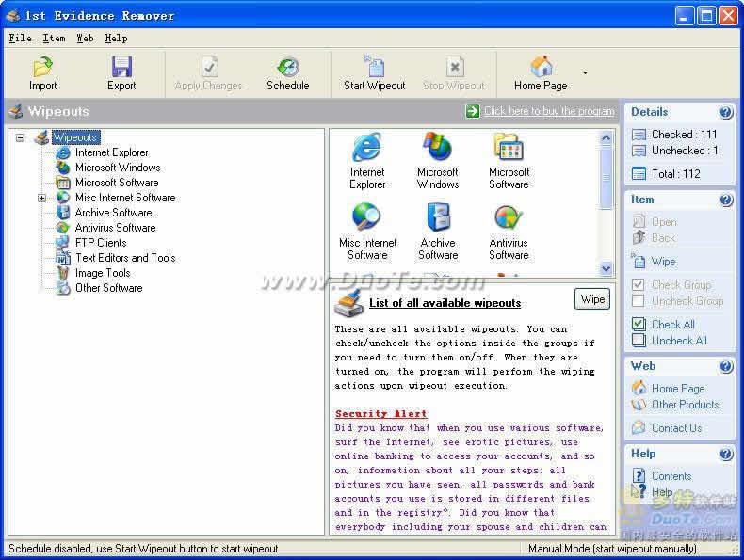
Task: Click 'Unchecked : 1' in Details
Action: pyautogui.click(x=685, y=151)
